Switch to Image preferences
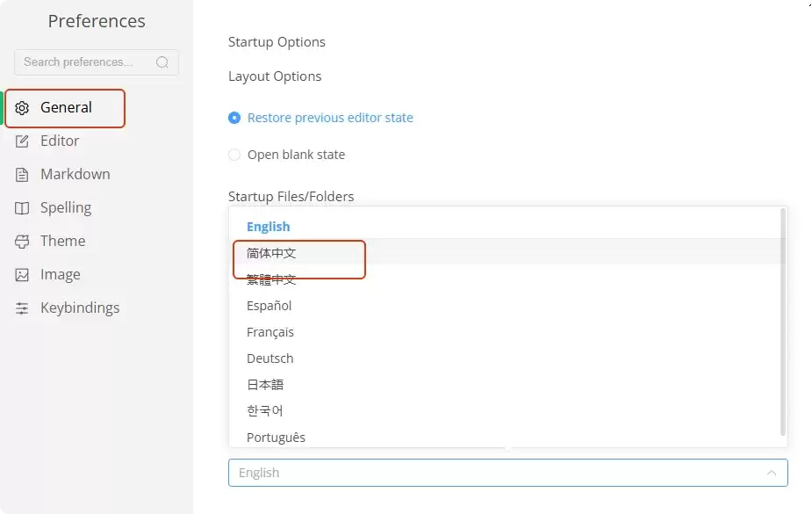 tap(60, 275)
